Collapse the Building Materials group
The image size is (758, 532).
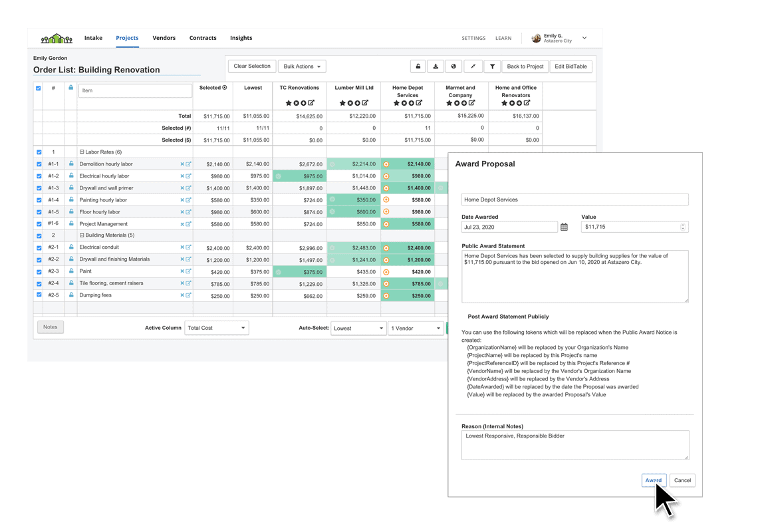point(82,235)
